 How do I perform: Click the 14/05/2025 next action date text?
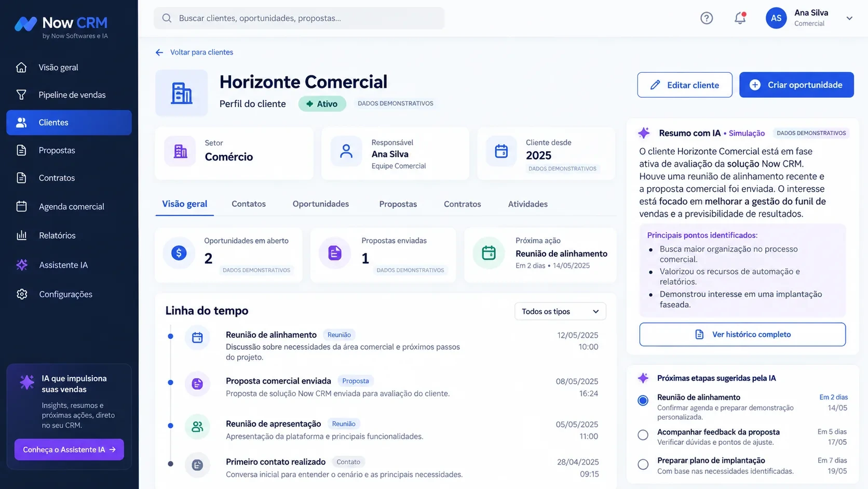point(572,266)
